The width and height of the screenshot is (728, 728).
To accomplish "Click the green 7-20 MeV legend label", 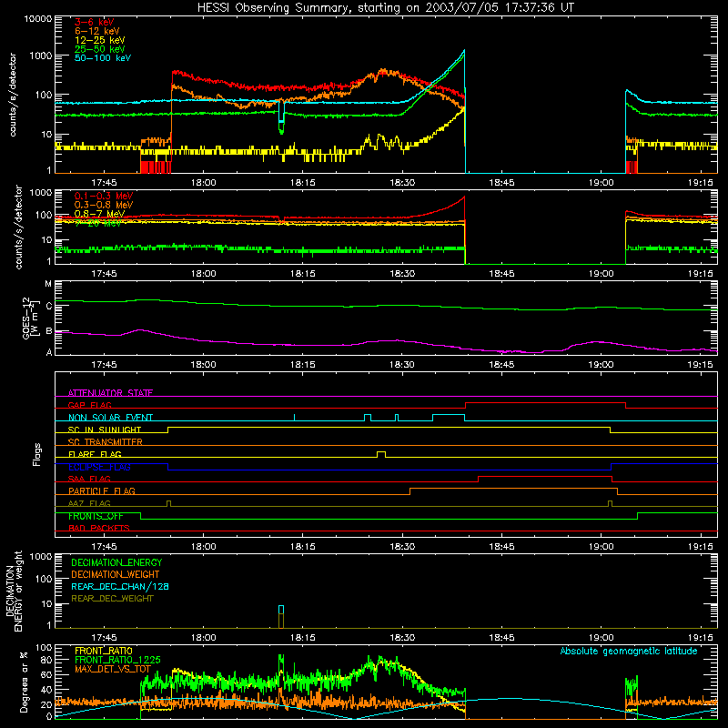I will tap(98, 223).
